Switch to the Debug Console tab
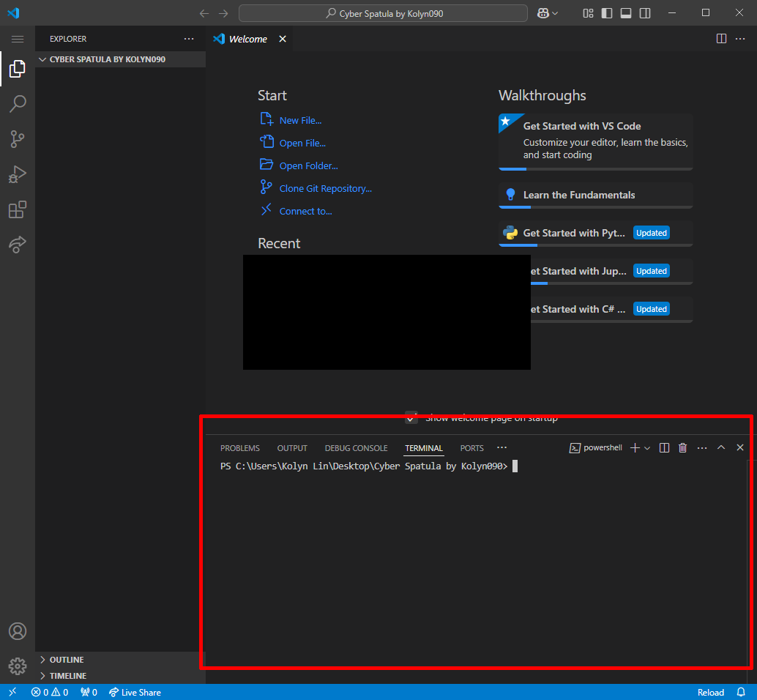This screenshot has width=757, height=700. pos(356,448)
